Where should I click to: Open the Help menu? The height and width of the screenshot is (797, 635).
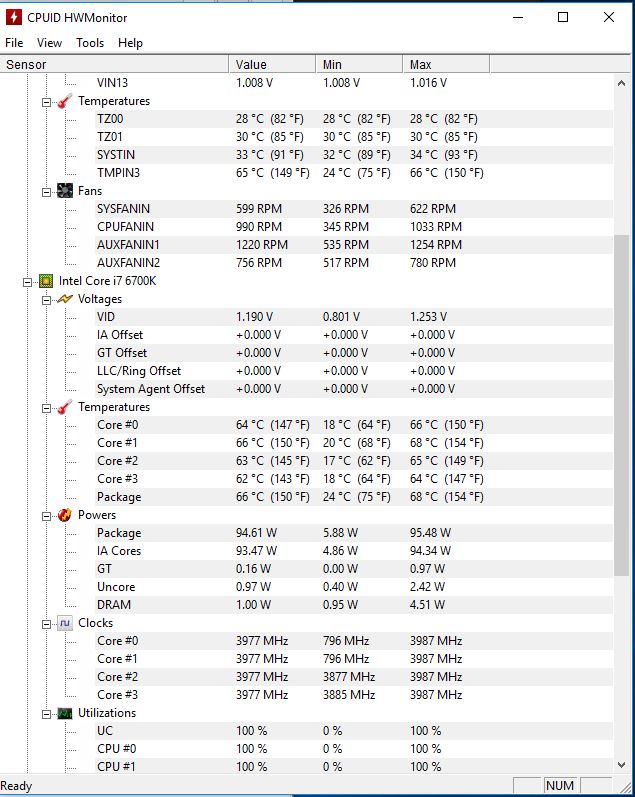coord(130,43)
